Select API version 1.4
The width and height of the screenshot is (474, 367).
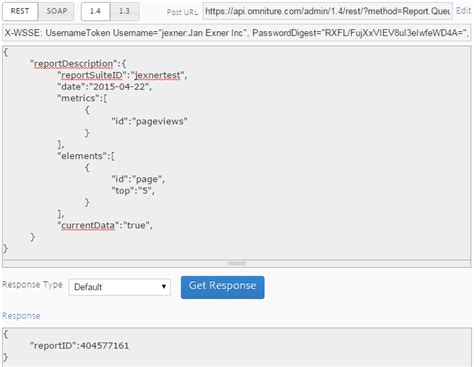coord(95,11)
